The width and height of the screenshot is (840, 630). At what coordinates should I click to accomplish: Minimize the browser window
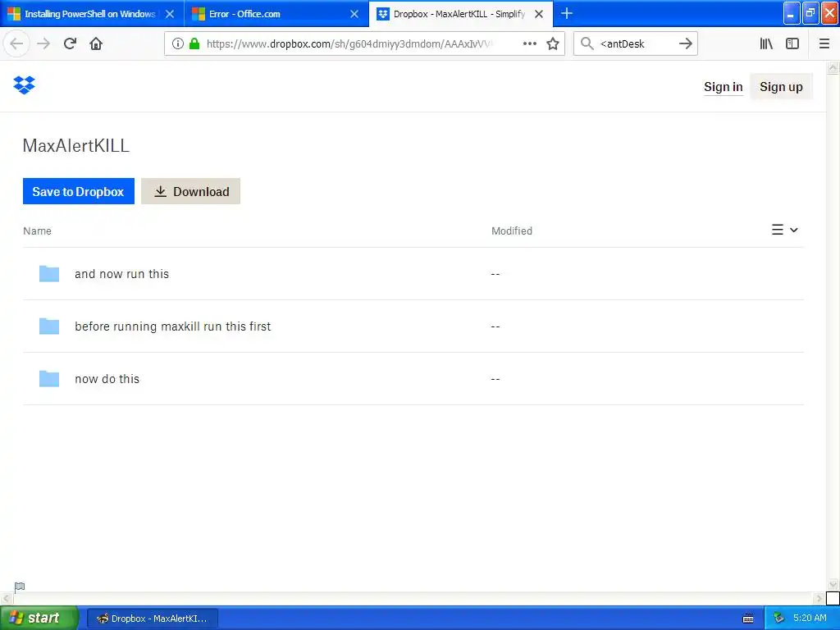792,13
